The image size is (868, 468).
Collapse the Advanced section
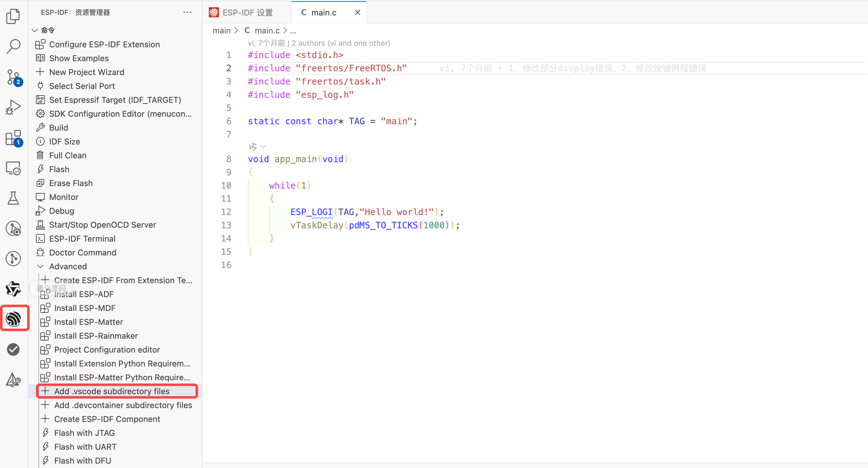pos(68,266)
